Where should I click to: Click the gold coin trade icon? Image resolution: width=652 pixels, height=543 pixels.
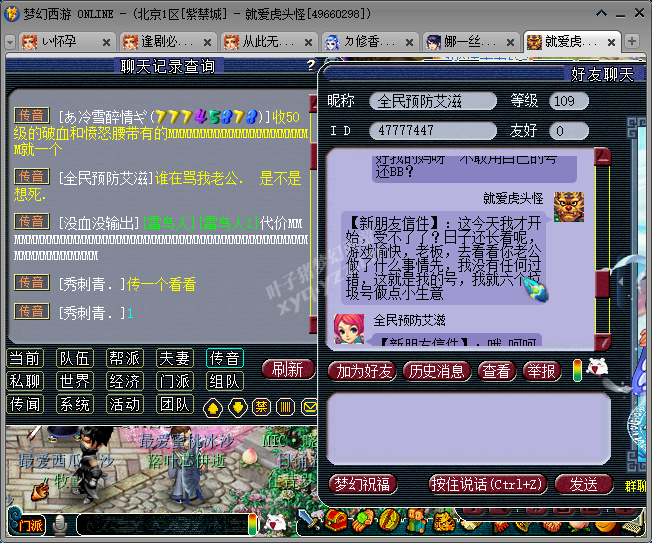point(389,521)
